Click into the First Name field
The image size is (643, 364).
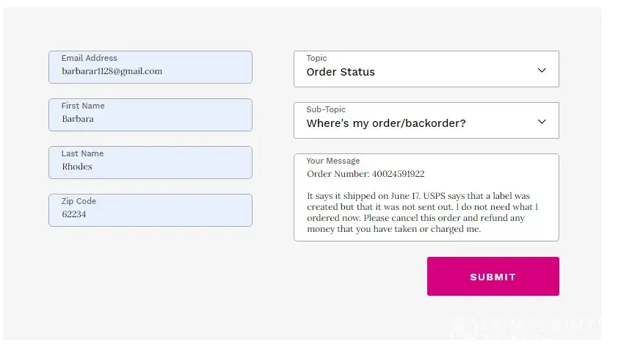pos(150,114)
